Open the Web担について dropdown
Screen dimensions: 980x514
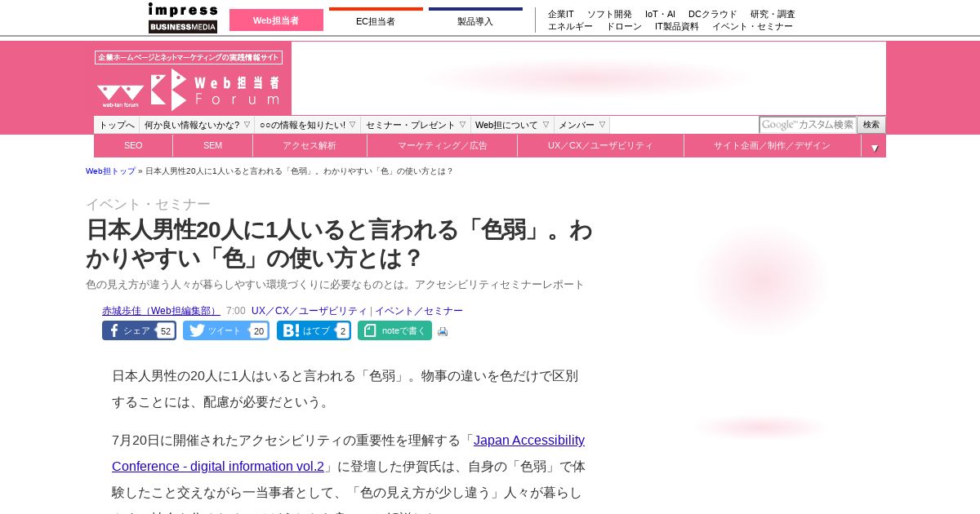pyautogui.click(x=512, y=125)
